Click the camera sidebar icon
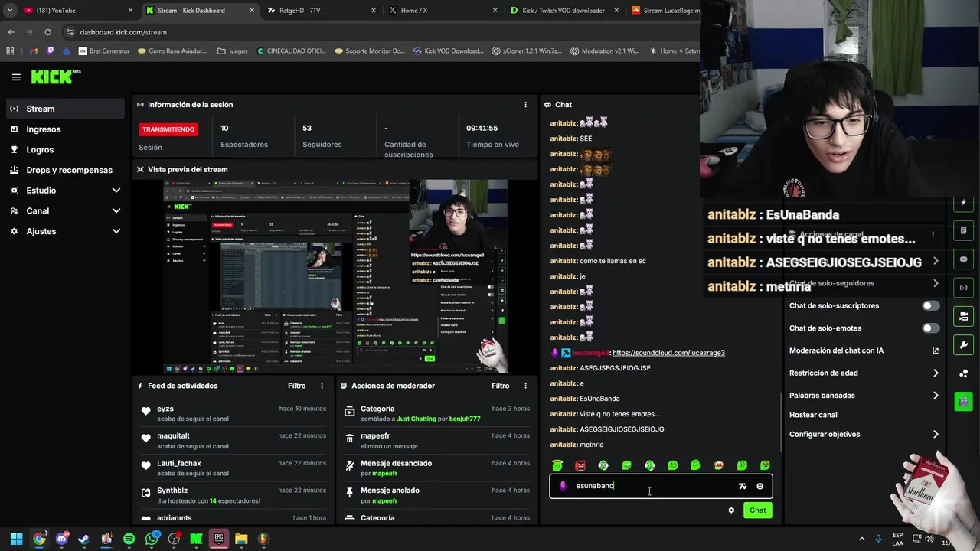The image size is (980, 551). click(x=963, y=316)
